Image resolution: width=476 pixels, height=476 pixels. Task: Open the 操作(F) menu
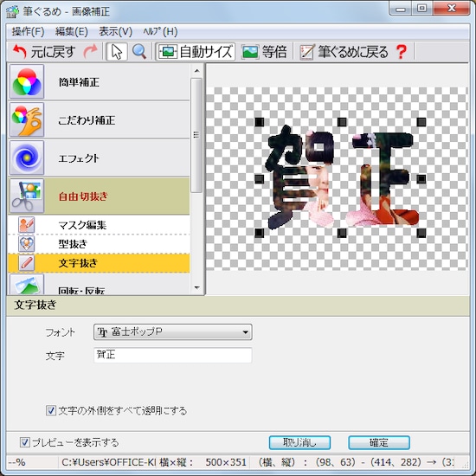28,31
